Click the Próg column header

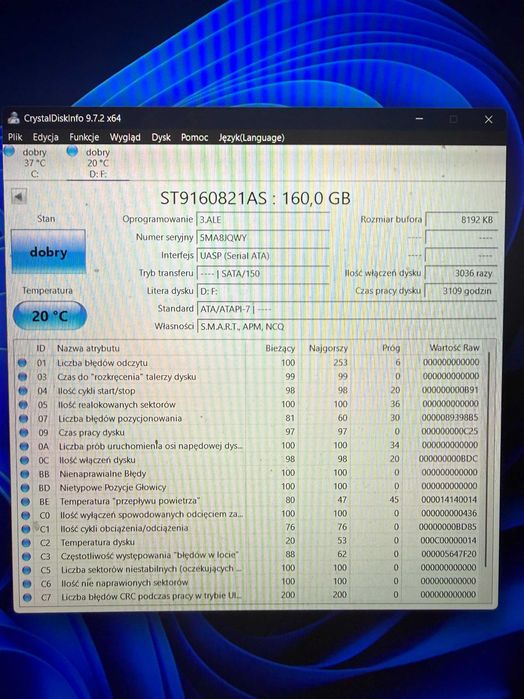pyautogui.click(x=391, y=348)
